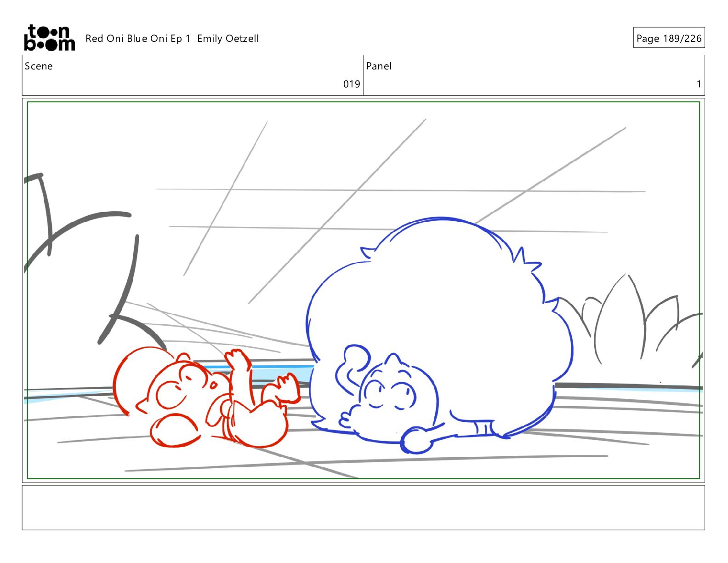Click the 'Scene' label
The width and height of the screenshot is (728, 563).
[x=39, y=66]
